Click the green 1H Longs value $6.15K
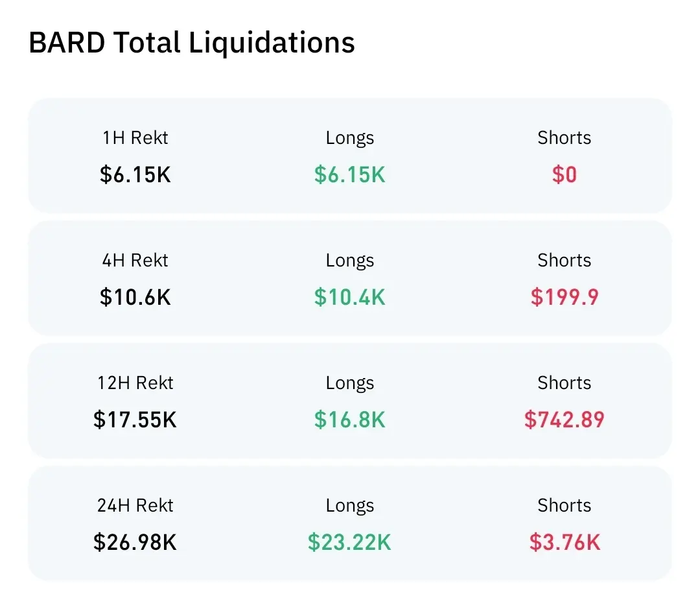The height and width of the screenshot is (605, 700). click(349, 174)
